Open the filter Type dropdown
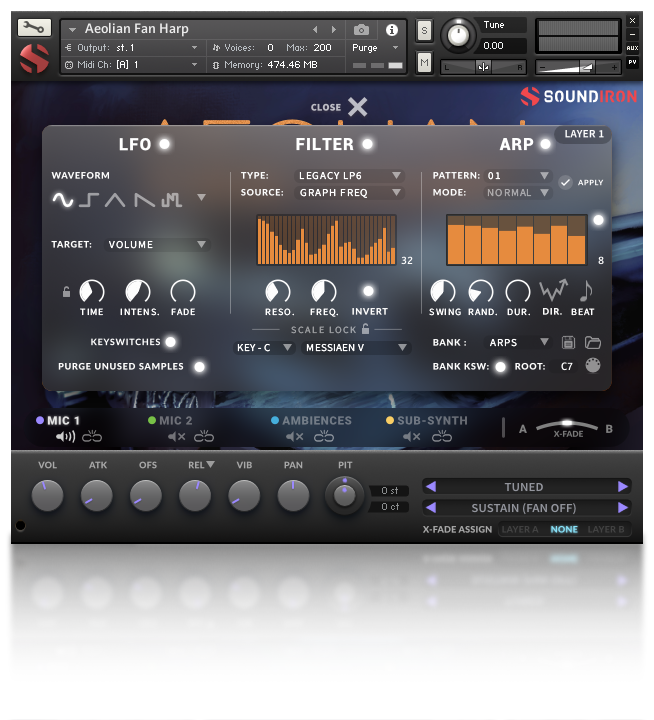 tap(350, 176)
